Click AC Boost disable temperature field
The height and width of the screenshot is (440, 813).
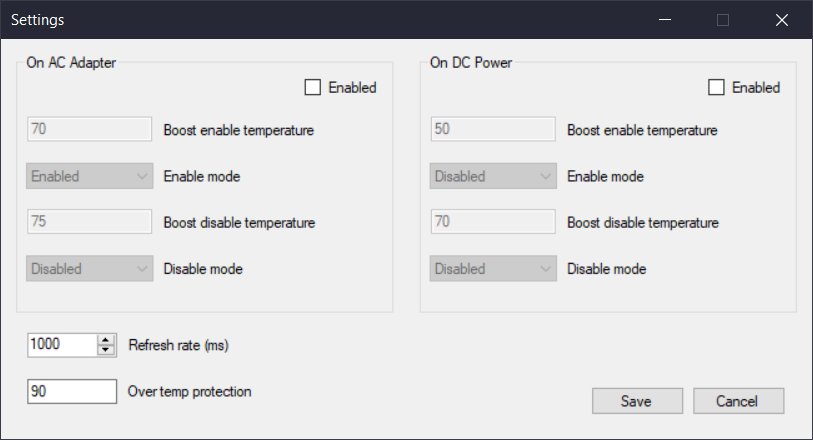point(90,222)
